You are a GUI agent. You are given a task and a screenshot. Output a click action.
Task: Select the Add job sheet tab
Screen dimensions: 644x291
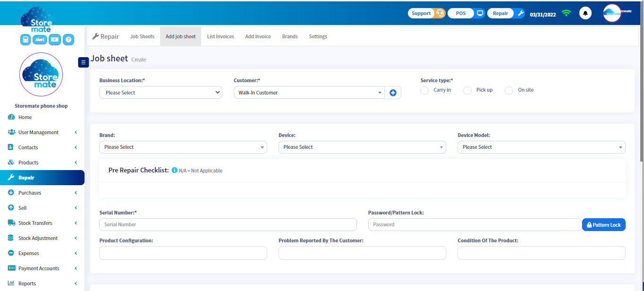pyautogui.click(x=180, y=36)
